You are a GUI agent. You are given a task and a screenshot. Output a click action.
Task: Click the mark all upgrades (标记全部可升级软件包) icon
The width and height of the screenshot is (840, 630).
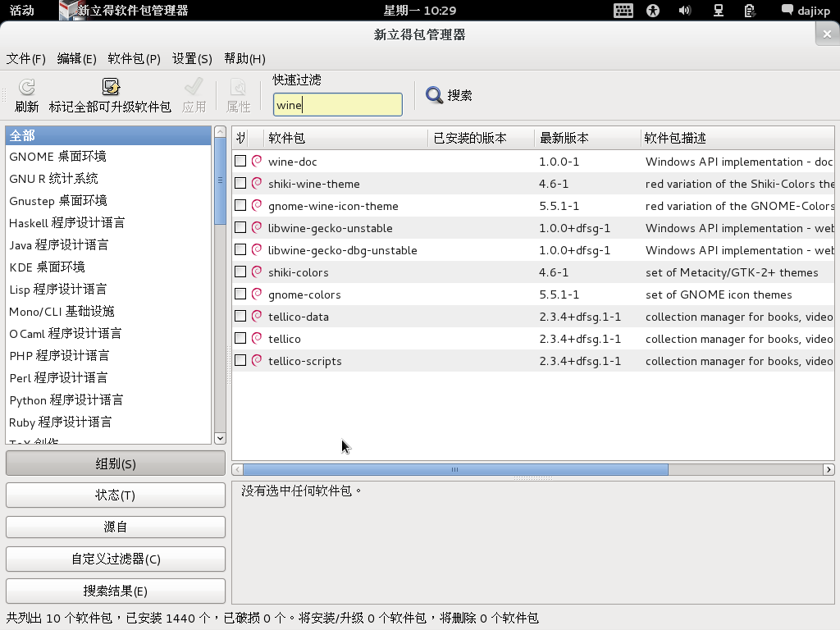click(x=111, y=87)
